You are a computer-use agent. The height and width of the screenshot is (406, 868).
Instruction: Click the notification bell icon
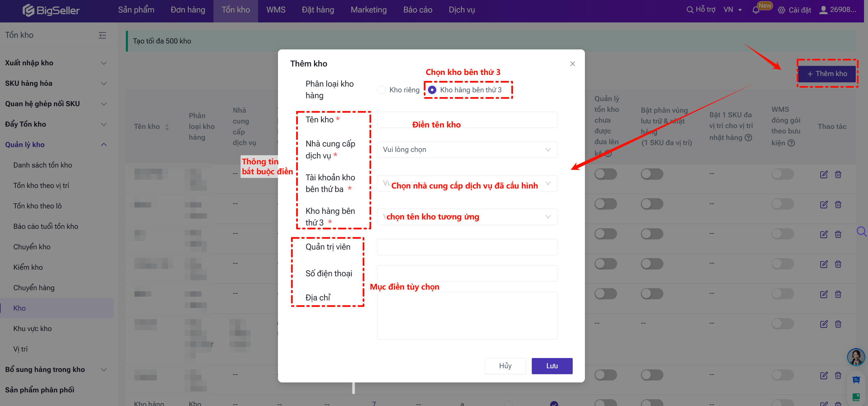755,10
